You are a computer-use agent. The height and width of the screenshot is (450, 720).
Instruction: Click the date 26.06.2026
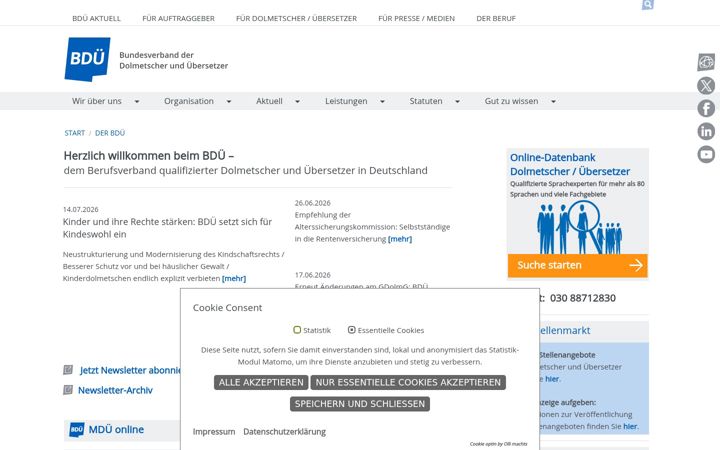click(x=313, y=203)
